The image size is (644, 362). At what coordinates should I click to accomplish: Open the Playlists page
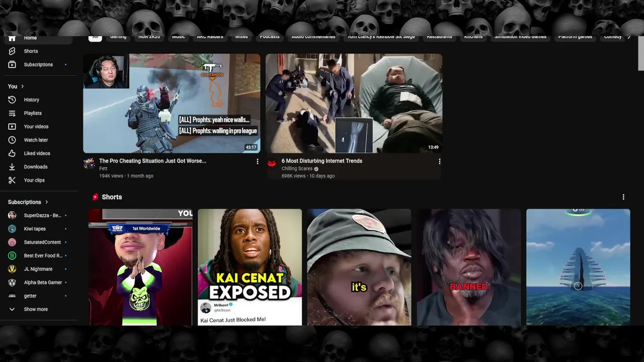(33, 114)
